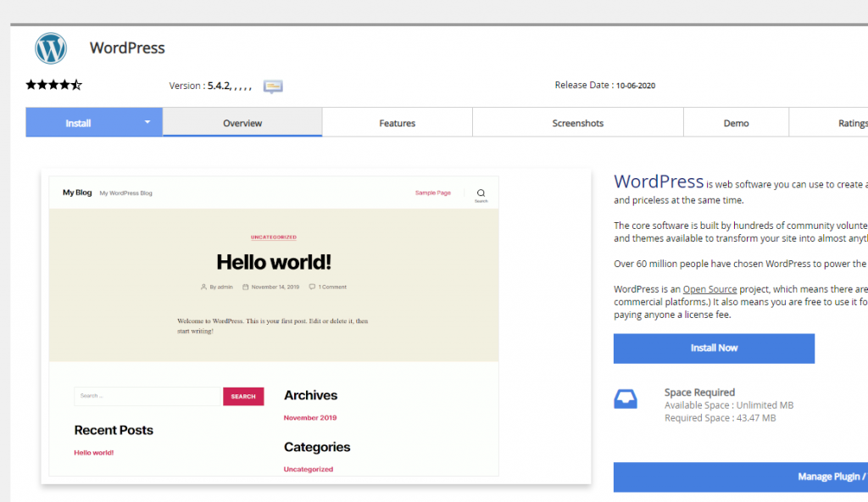This screenshot has height=502, width=868.
Task: Switch to the Features tab
Action: tap(397, 122)
